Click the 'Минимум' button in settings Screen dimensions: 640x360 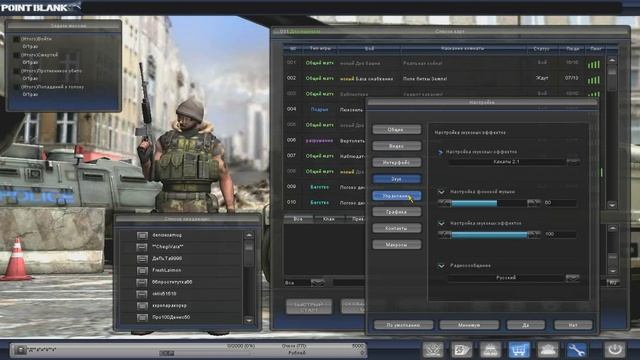click(469, 325)
